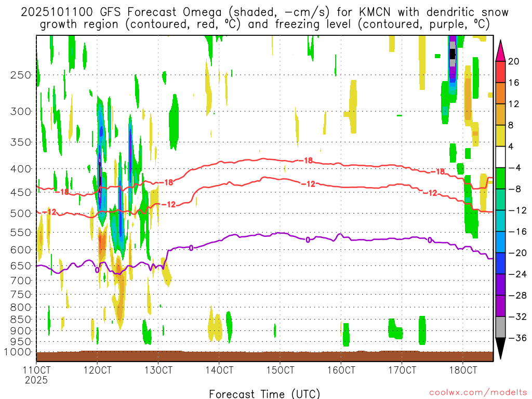Click the colorbar label 16
The image size is (532, 399).
click(x=514, y=83)
